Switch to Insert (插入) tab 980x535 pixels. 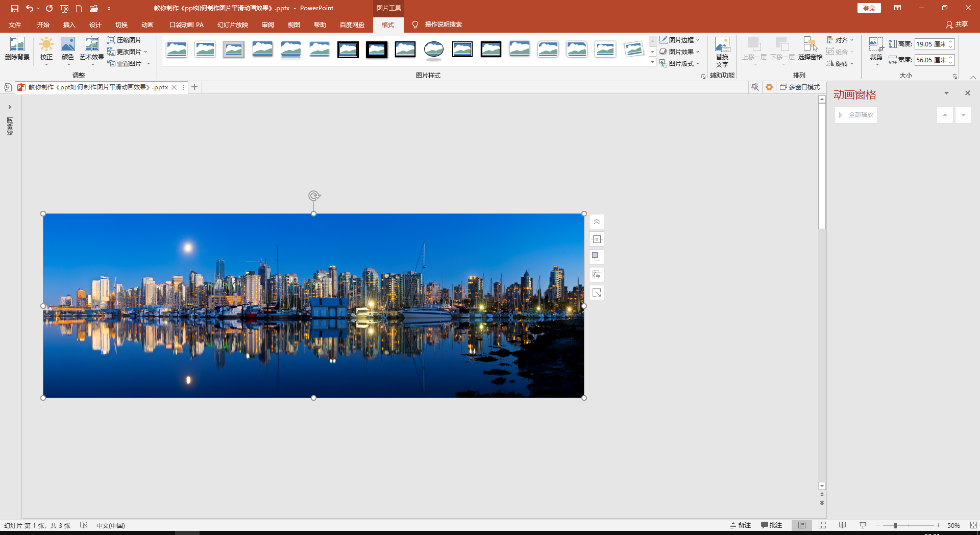[69, 25]
